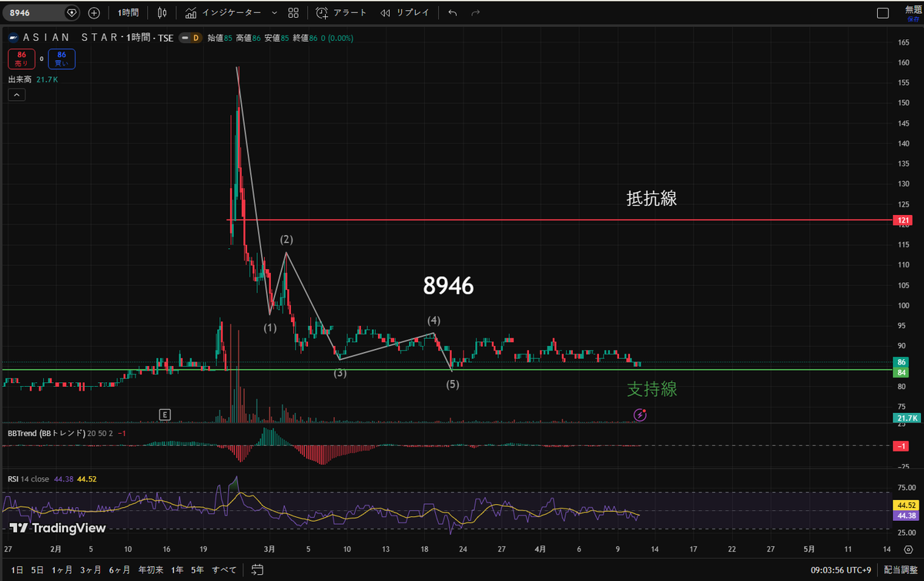Select the 6ヶ月 date range
This screenshot has height=581, width=924.
[119, 570]
